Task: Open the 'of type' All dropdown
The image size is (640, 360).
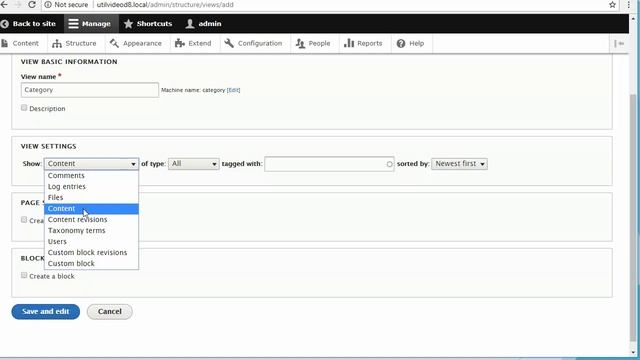Action: pyautogui.click(x=193, y=164)
